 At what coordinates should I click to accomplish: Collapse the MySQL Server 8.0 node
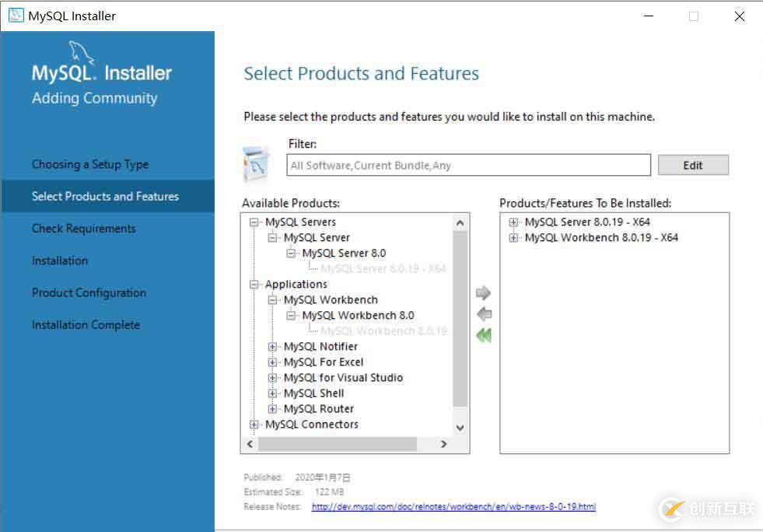point(291,254)
